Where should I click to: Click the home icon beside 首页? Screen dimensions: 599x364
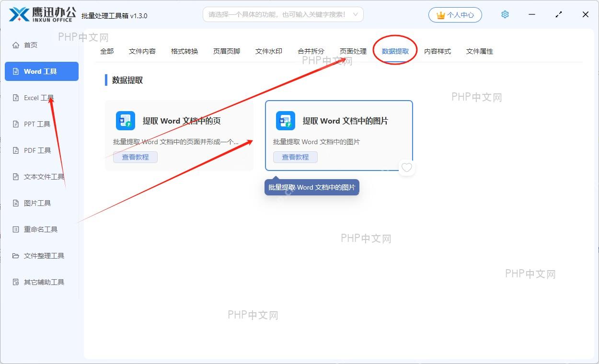(x=16, y=45)
